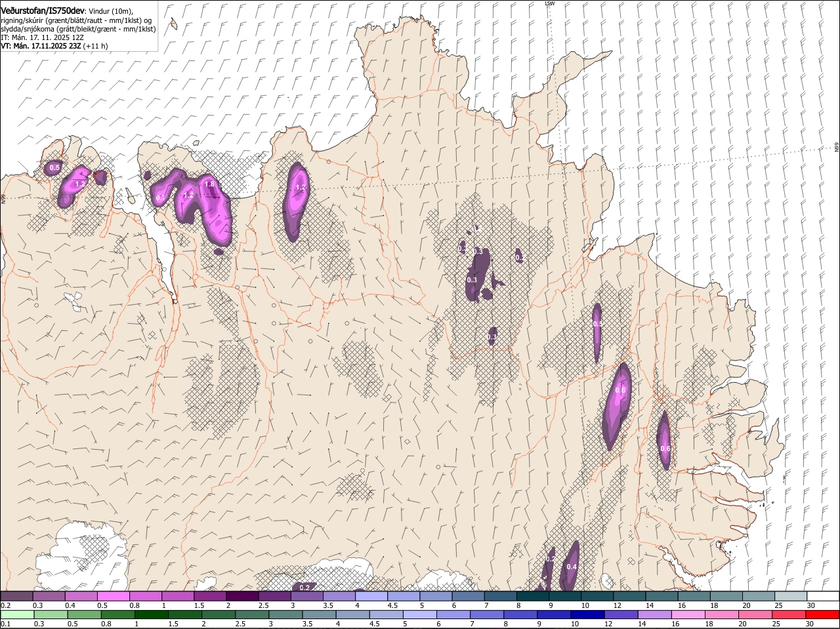Click the 0.4 snowfall value on the map
840x629 pixels.
pyautogui.click(x=572, y=567)
